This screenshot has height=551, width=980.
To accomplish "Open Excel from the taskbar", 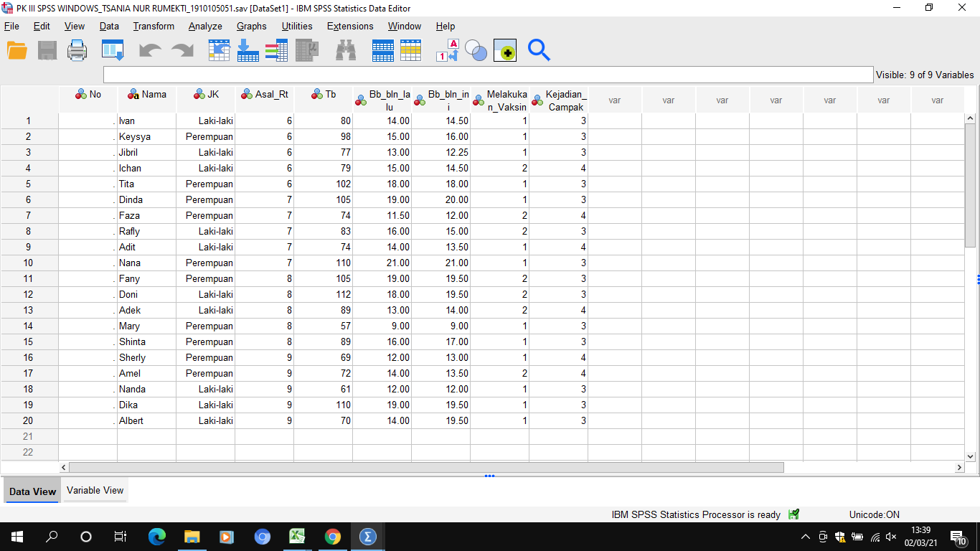I will tap(297, 537).
